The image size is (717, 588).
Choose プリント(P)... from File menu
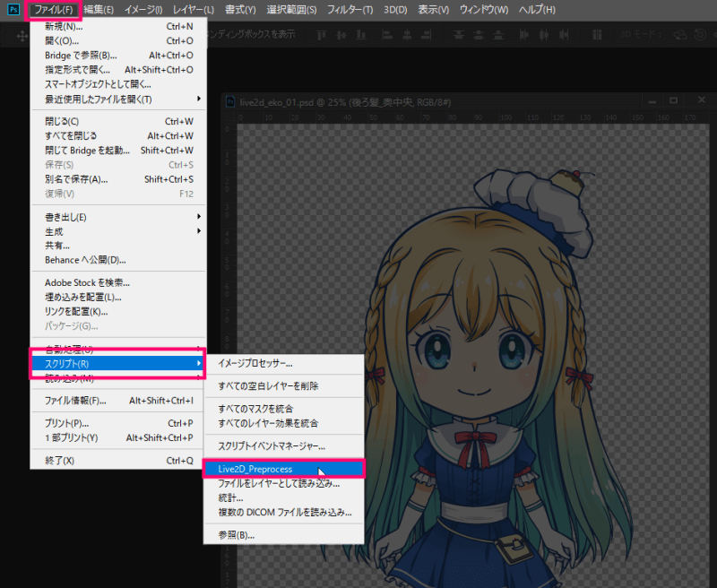point(118,423)
